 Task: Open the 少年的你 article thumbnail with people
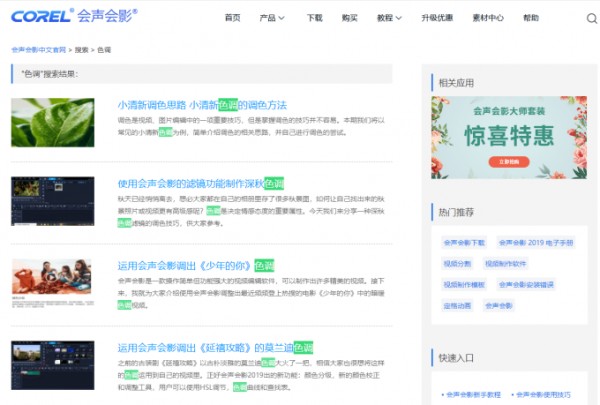[53, 283]
